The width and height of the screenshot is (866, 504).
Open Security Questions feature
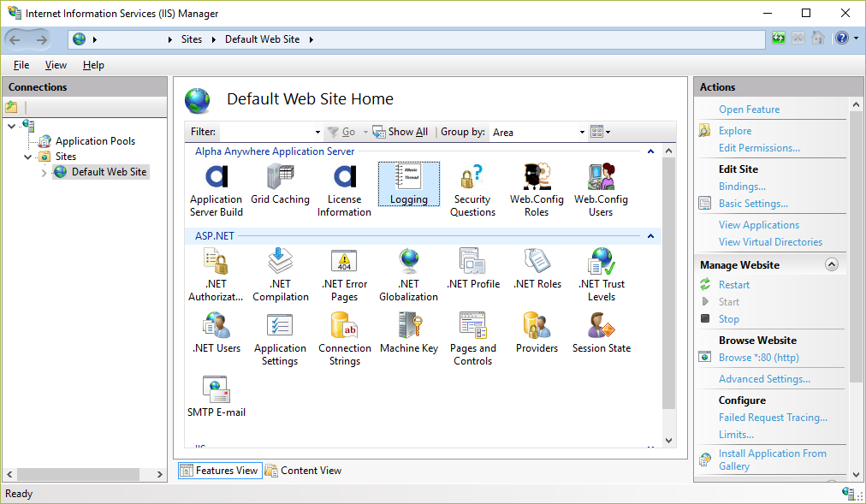pos(472,191)
